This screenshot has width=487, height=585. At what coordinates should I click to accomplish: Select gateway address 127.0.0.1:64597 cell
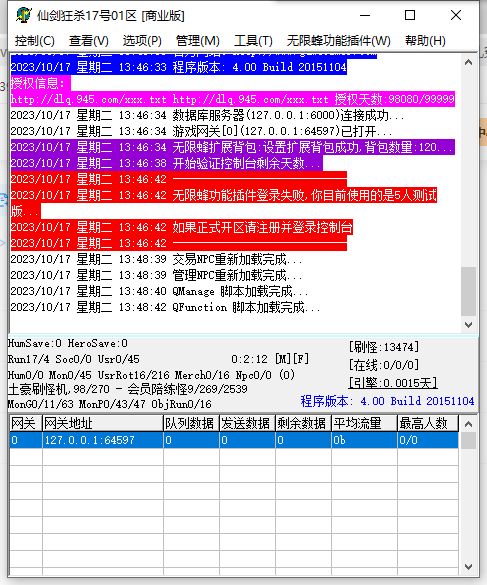coord(103,440)
